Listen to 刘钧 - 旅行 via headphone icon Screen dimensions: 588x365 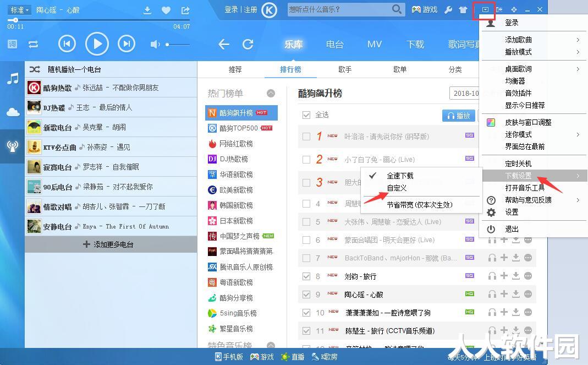(x=492, y=276)
